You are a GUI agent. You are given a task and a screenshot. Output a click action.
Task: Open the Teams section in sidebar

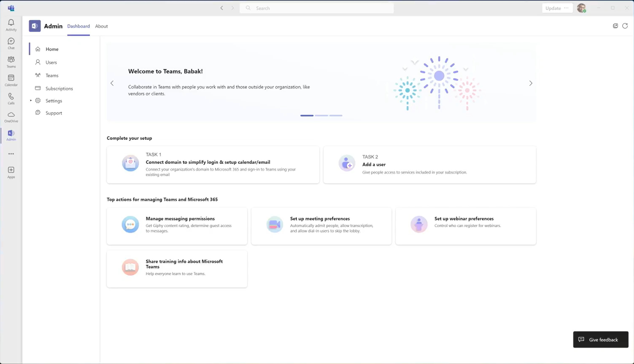[11, 62]
